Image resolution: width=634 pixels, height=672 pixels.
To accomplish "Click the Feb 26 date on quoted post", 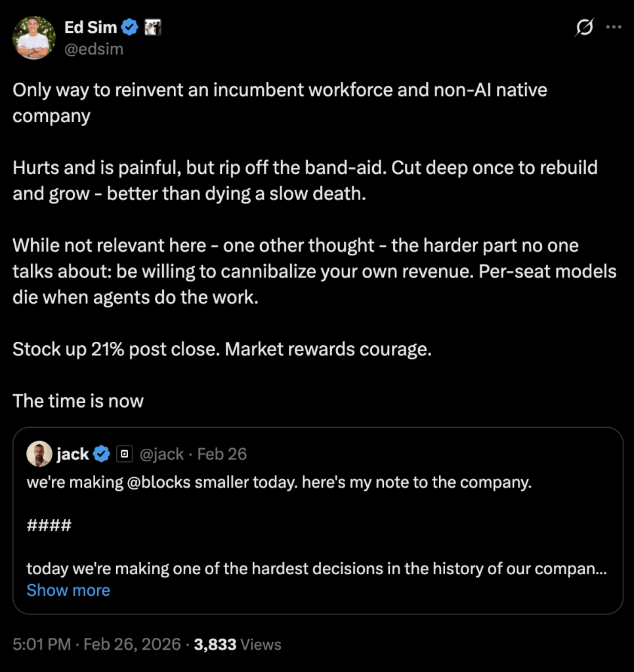I will click(222, 453).
